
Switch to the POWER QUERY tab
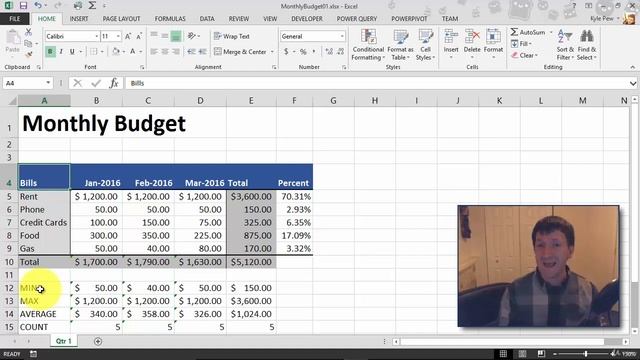(x=357, y=19)
